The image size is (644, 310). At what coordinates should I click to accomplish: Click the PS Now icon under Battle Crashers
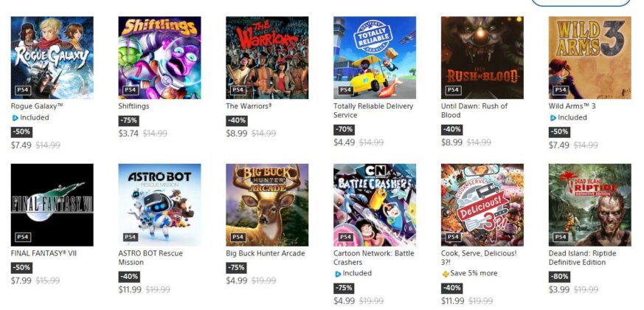tap(338, 274)
